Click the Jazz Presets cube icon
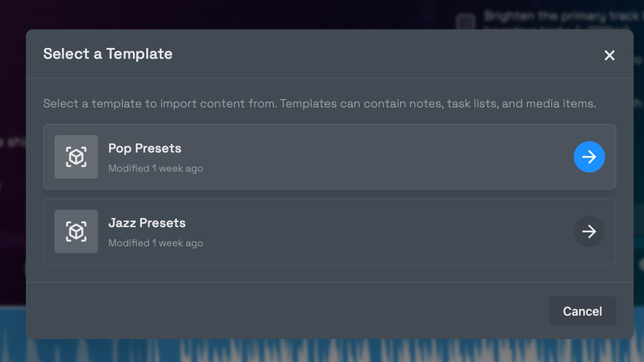The image size is (644, 362). 76,231
